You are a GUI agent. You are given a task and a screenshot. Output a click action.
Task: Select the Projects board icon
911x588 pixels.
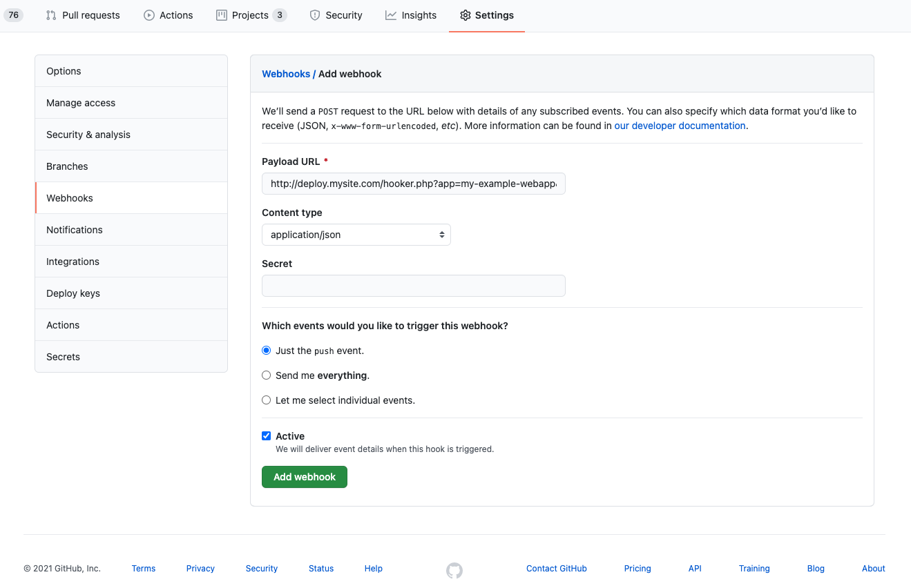click(222, 14)
